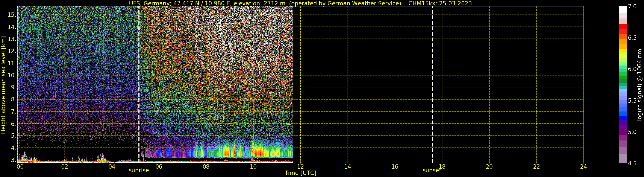Click the x-axis tick label '16'
Viewport: 644px width, 177px height.
click(x=395, y=166)
